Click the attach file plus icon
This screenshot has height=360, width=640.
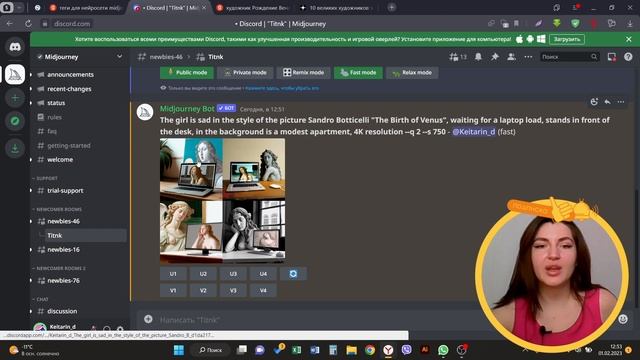pyautogui.click(x=148, y=319)
